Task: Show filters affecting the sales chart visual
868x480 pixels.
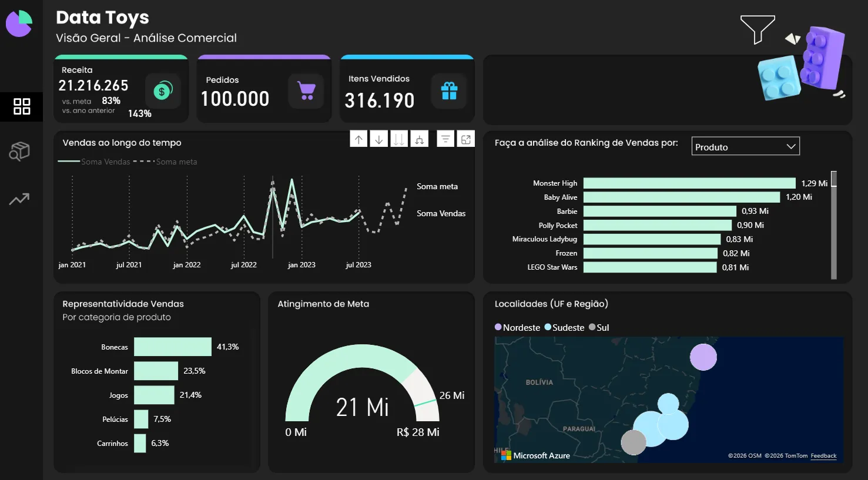Action: click(445, 139)
